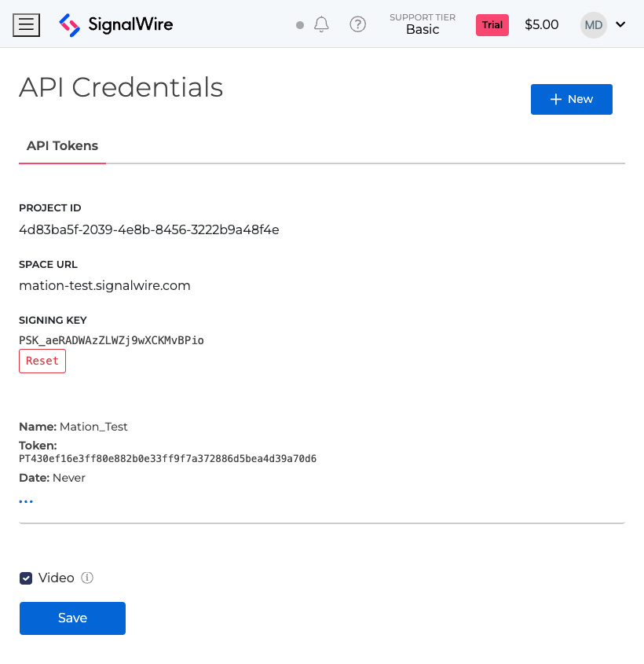644x664 pixels.
Task: Toggle the Video checkbox
Action: click(x=26, y=578)
